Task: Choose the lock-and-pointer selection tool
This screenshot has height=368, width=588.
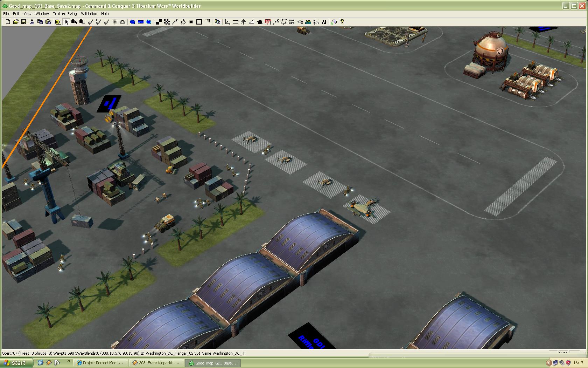Action: coord(74,22)
